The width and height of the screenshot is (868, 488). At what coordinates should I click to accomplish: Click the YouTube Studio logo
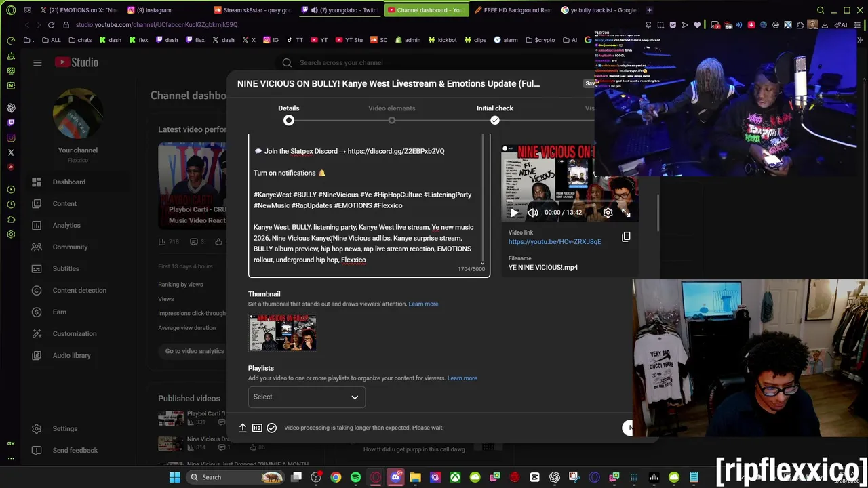click(77, 62)
